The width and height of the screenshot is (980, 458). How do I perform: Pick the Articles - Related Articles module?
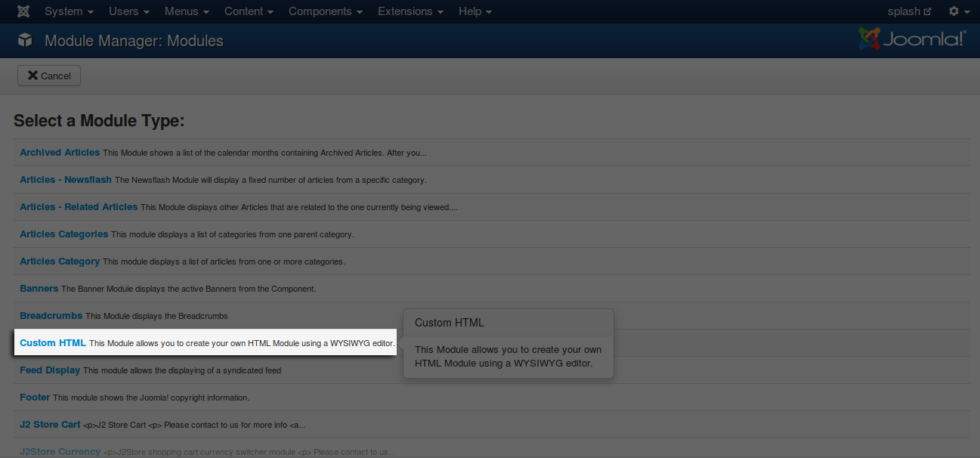point(79,207)
